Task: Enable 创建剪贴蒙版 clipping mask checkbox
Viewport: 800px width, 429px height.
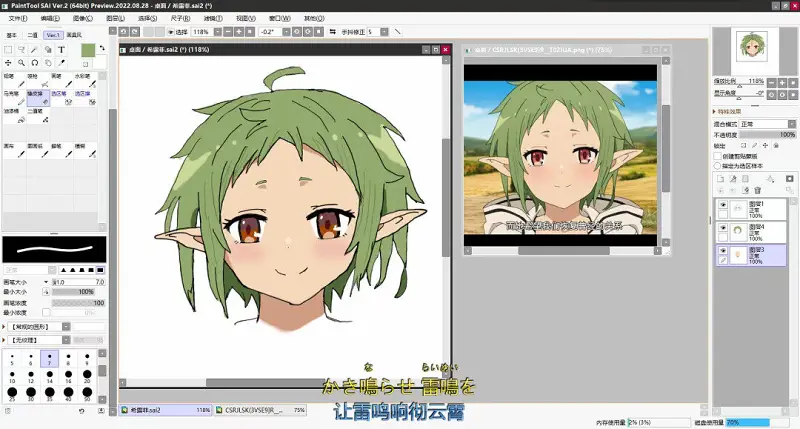Action: click(x=717, y=156)
